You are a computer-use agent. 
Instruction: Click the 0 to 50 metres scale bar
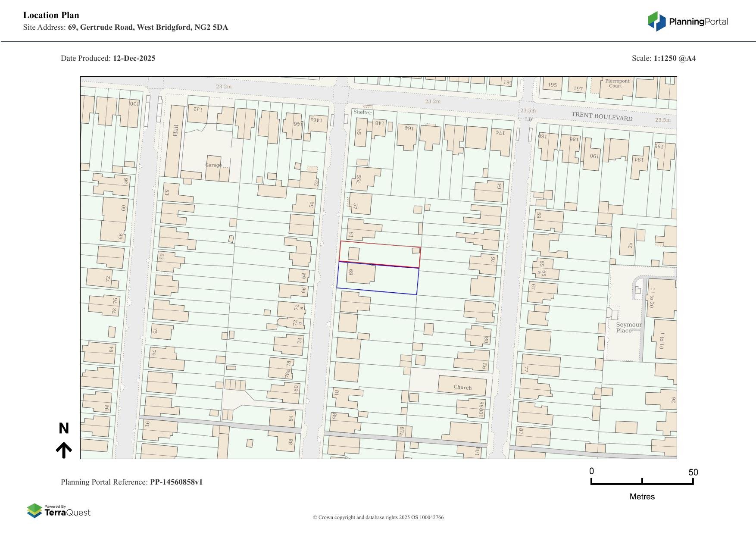pos(642,482)
